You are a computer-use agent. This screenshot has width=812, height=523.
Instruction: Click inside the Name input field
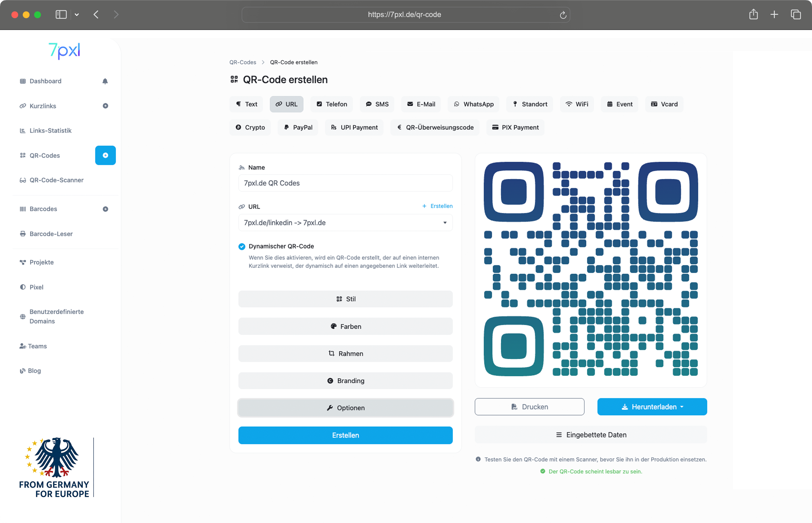[x=345, y=183]
